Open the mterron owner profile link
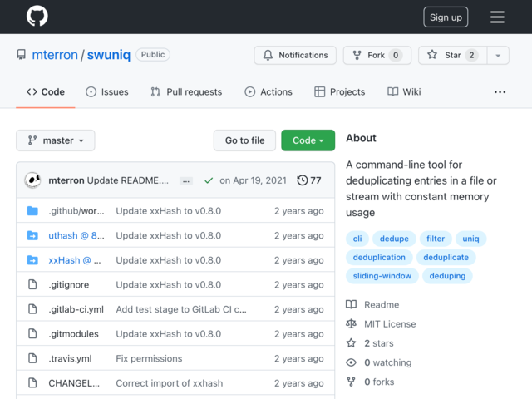This screenshot has height=399, width=532. click(x=55, y=55)
